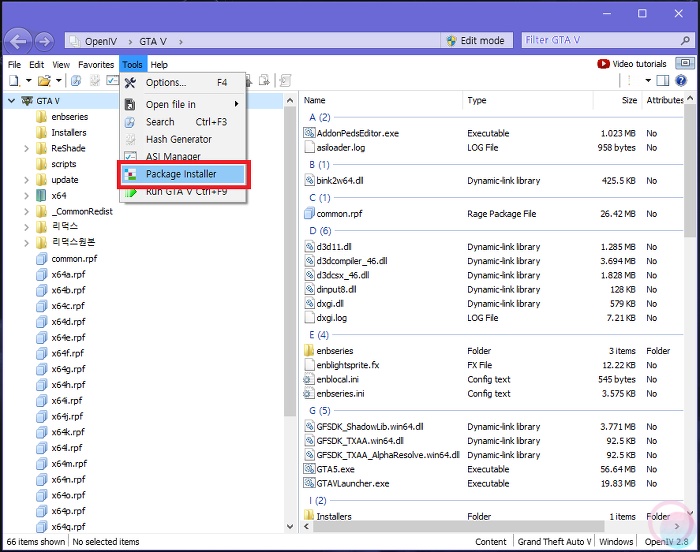This screenshot has width=700, height=552.
Task: Select the enbseries folder icon in file list
Action: point(309,351)
